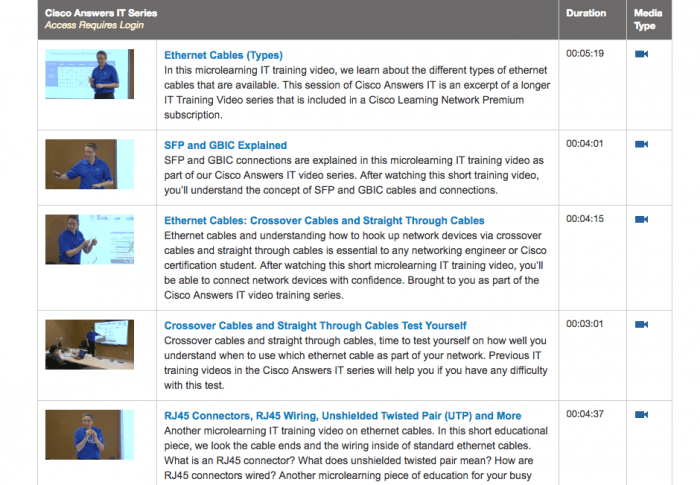Viewport: 700px width, 485px height.
Task: Click the 00:05:19 duration value
Action: [x=585, y=54]
